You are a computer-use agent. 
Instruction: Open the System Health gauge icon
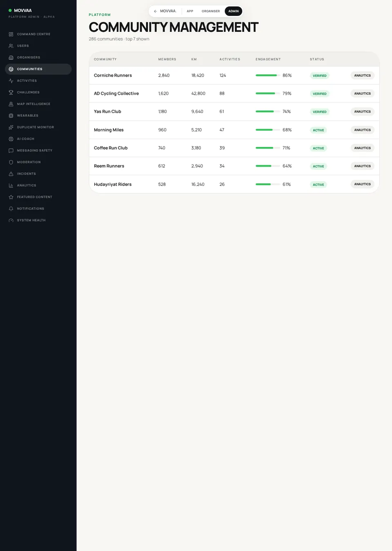tap(11, 220)
